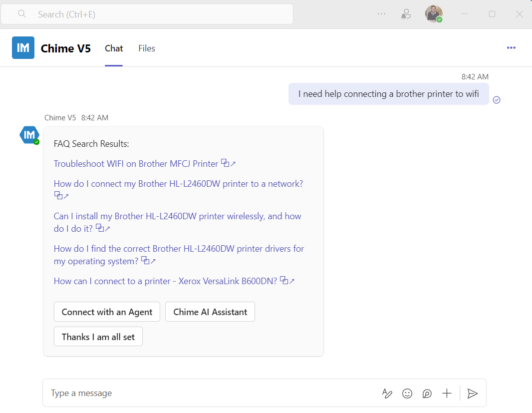Image resolution: width=532 pixels, height=413 pixels.
Task: Click the search magnifier icon
Action: [22, 14]
